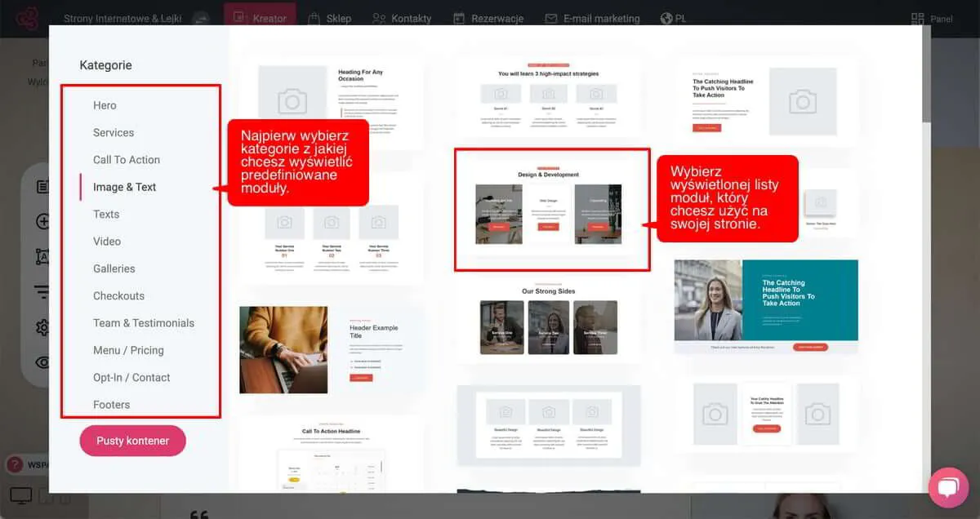Click the desktop monitor view icon
This screenshot has width=980, height=519.
click(20, 495)
